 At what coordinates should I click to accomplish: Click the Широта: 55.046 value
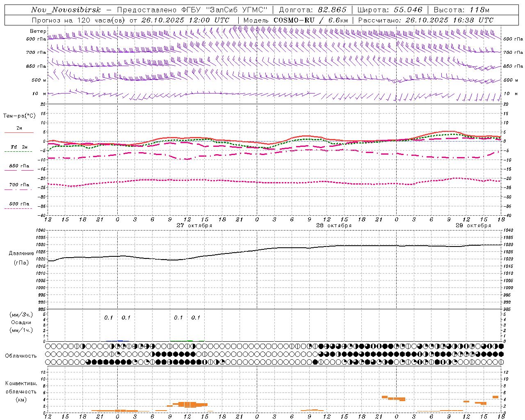[x=390, y=10]
